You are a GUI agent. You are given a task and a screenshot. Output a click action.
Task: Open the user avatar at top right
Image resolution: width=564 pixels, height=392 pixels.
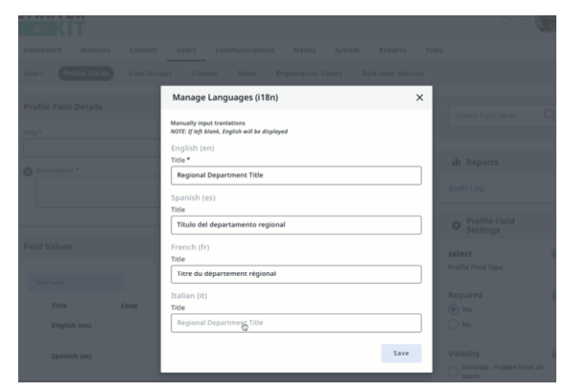tap(546, 24)
